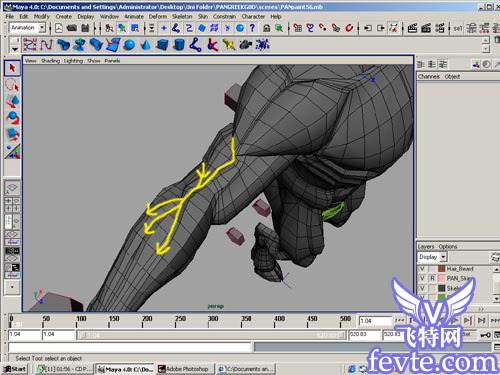Open the Character menu
This screenshot has width=500, height=375.
pos(253,16)
